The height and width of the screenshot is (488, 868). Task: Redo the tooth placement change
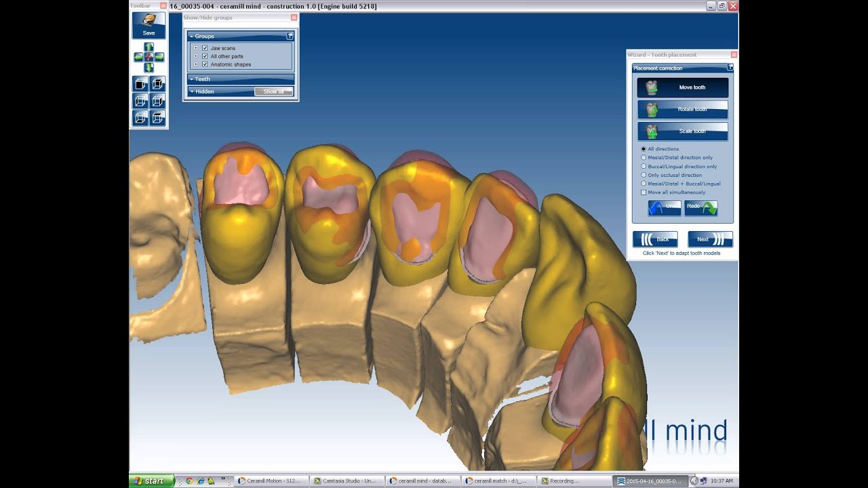[701, 207]
